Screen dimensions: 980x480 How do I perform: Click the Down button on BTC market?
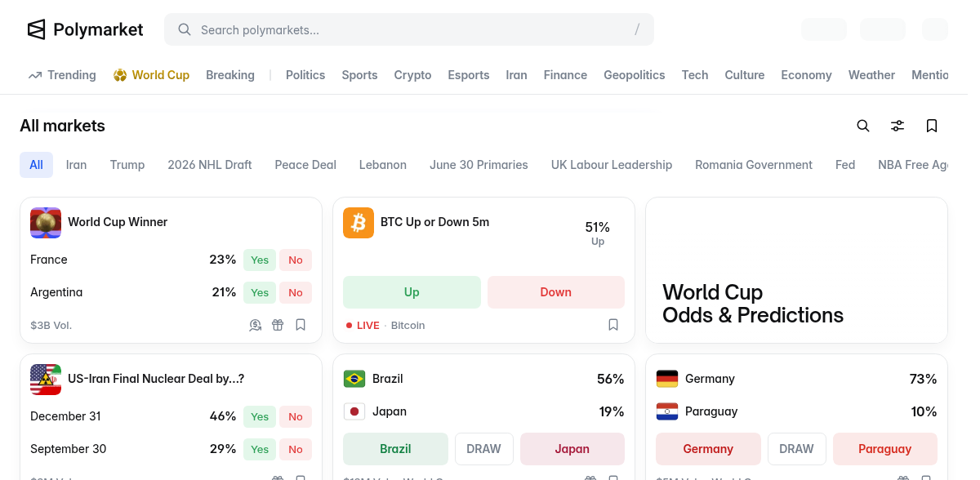(556, 292)
